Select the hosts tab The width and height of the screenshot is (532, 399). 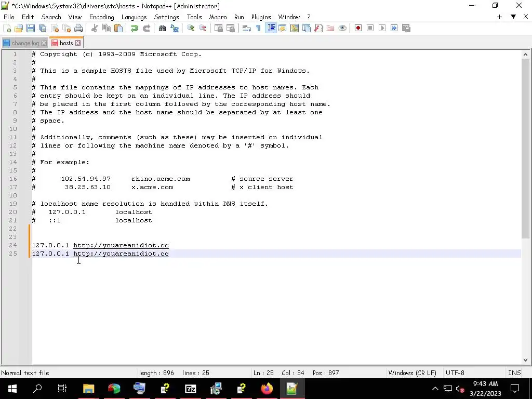point(66,43)
